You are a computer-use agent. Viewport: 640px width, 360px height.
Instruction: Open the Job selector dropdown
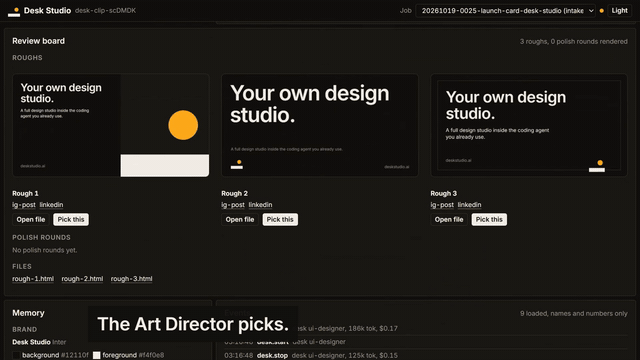click(505, 11)
